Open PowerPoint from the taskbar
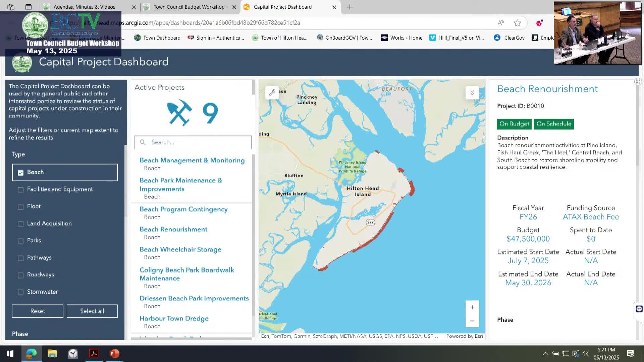Image resolution: width=644 pixels, height=362 pixels. (x=114, y=353)
